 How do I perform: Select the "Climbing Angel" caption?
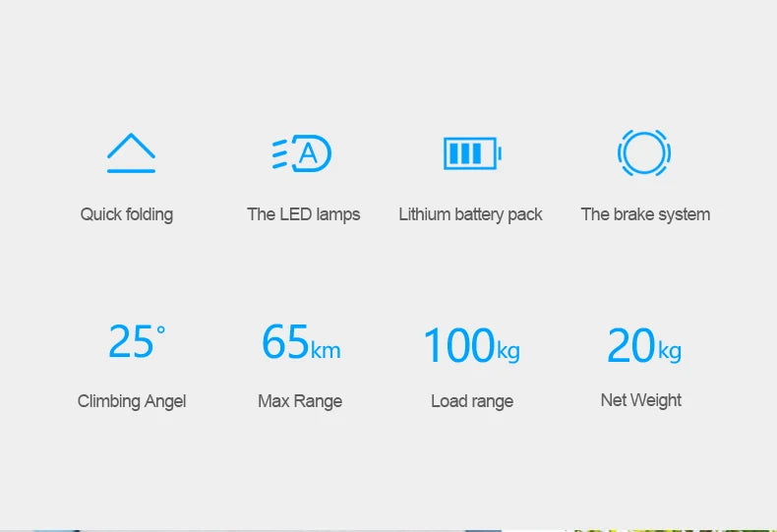[x=132, y=401]
